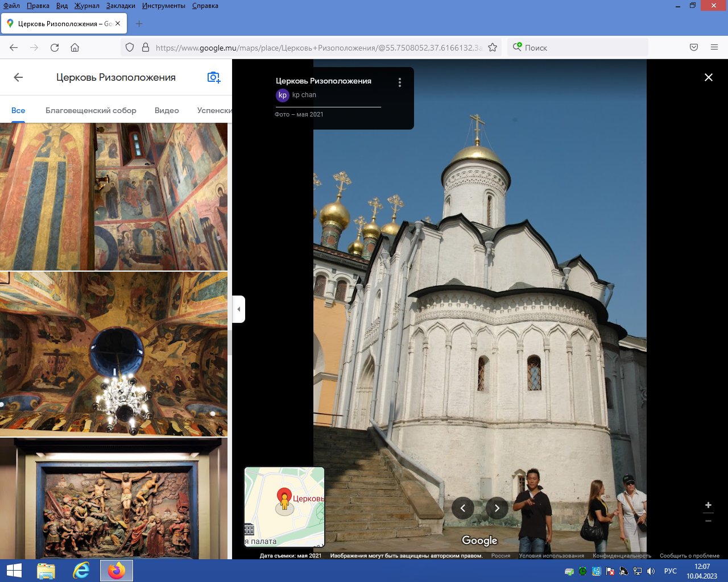Viewport: 728px width, 582px height.
Task: Toggle РУС keyboard language indicator
Action: (x=671, y=571)
